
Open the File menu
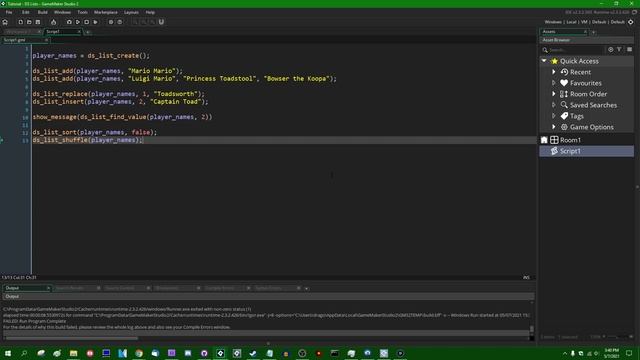(9, 12)
